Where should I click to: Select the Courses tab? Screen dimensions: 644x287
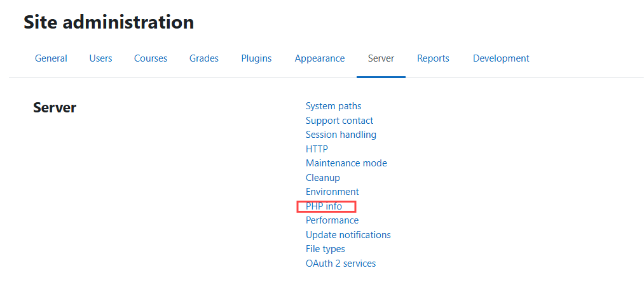tap(151, 58)
